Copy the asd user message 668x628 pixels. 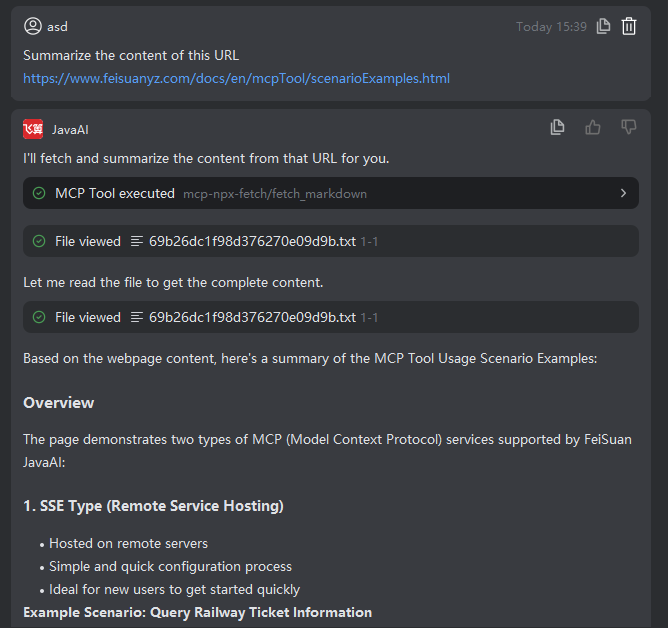[x=603, y=27]
